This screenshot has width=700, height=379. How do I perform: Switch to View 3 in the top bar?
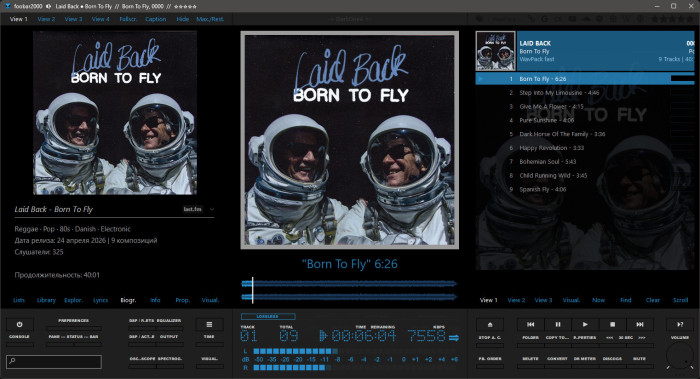[x=73, y=19]
